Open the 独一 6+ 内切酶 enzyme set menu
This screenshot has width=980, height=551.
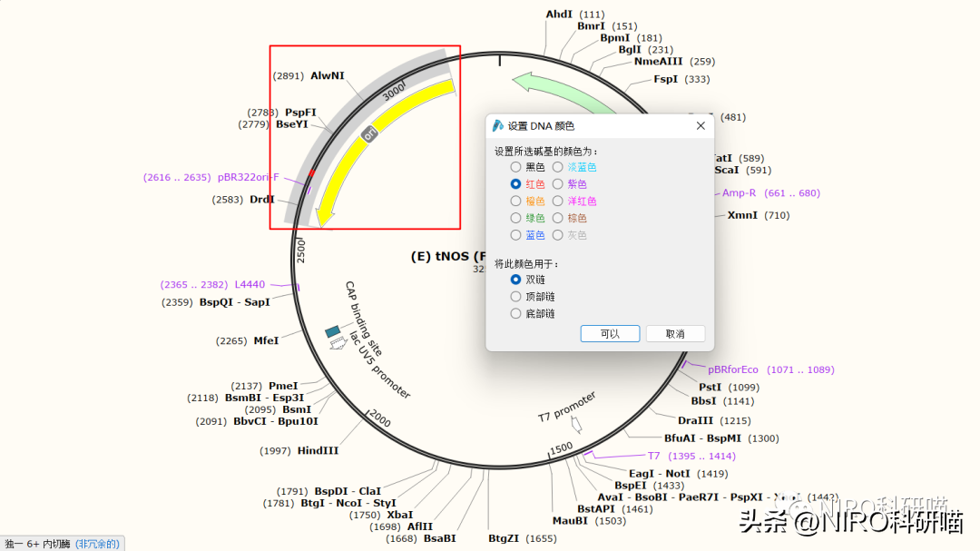click(x=61, y=544)
